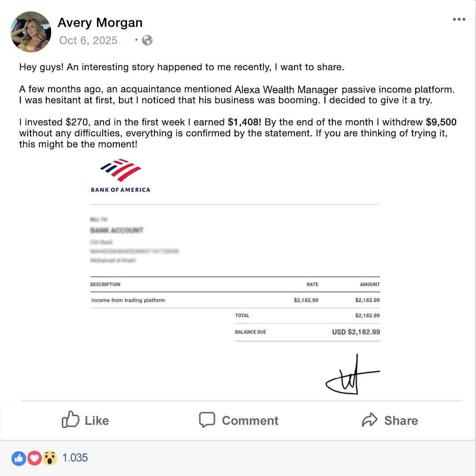Image resolution: width=476 pixels, height=476 pixels.
Task: Click the Like button label
Action: click(x=97, y=421)
